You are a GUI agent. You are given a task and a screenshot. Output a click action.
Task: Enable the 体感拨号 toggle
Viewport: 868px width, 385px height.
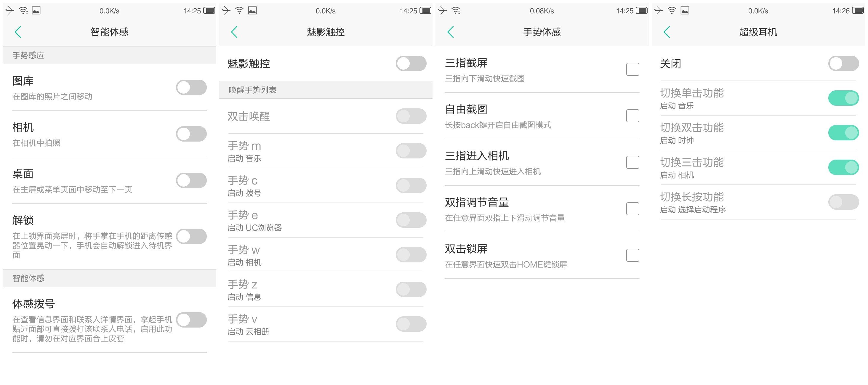tap(191, 320)
